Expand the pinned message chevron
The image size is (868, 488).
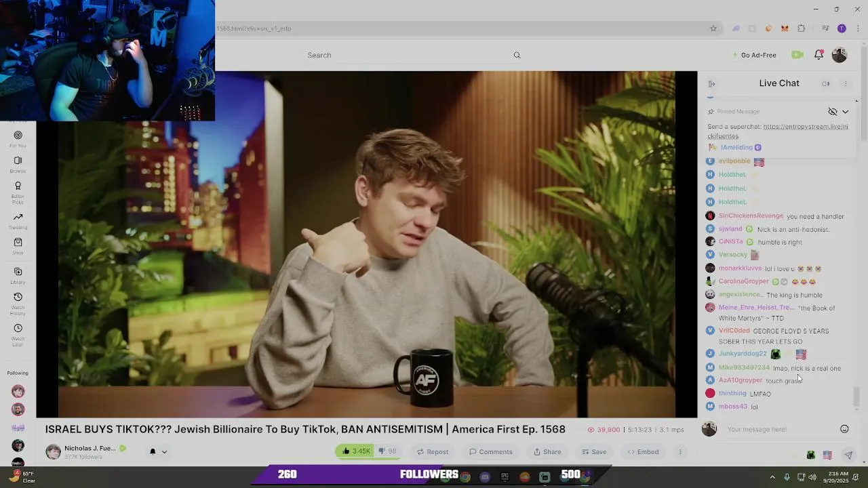pyautogui.click(x=845, y=112)
